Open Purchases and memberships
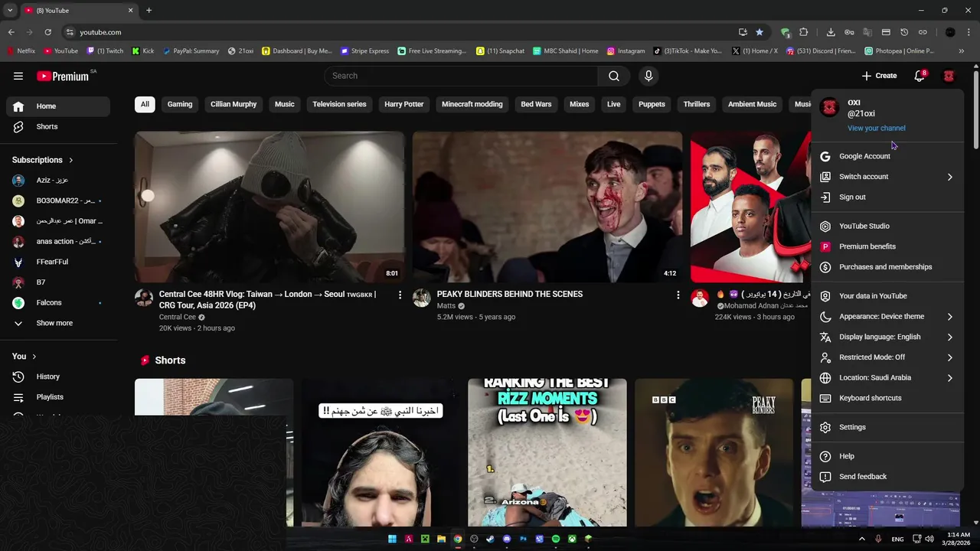The height and width of the screenshot is (551, 980). [887, 267]
